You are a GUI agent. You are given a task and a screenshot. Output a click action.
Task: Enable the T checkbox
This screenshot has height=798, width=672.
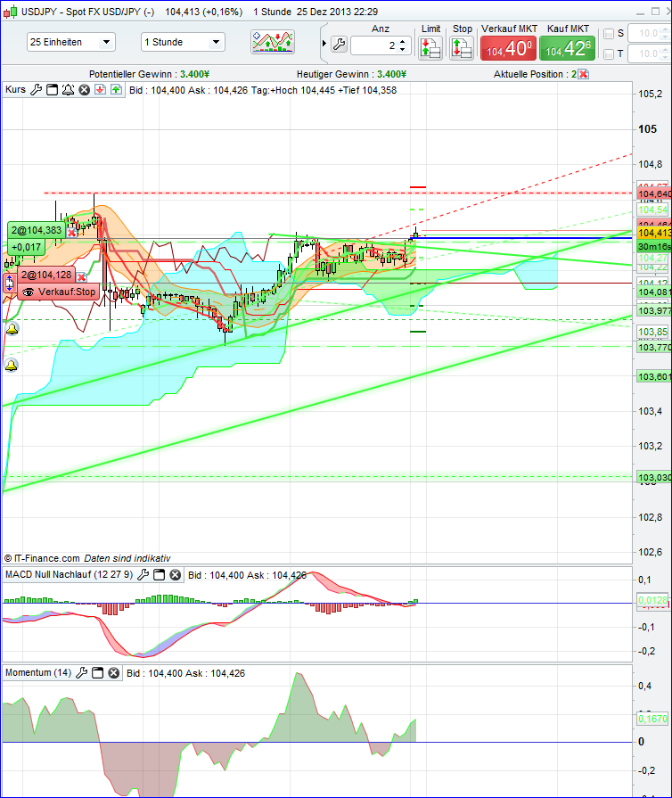pyautogui.click(x=609, y=54)
